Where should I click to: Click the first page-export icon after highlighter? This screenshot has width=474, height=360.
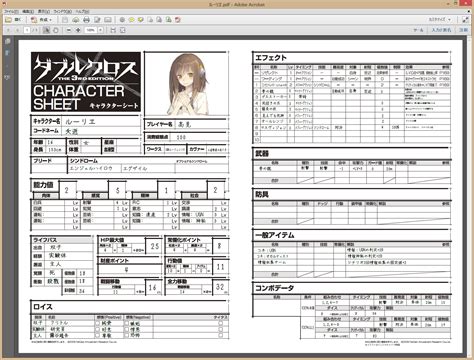tap(150, 20)
